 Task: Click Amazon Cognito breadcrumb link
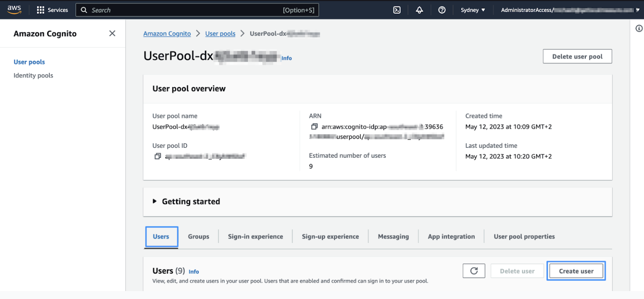pyautogui.click(x=167, y=34)
